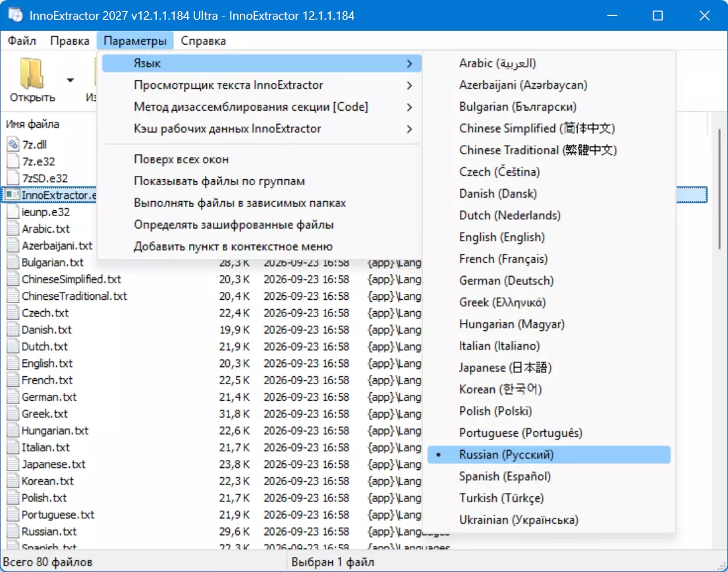Click 31,8 K size of Greek.txt
The image size is (728, 572).
[235, 414]
